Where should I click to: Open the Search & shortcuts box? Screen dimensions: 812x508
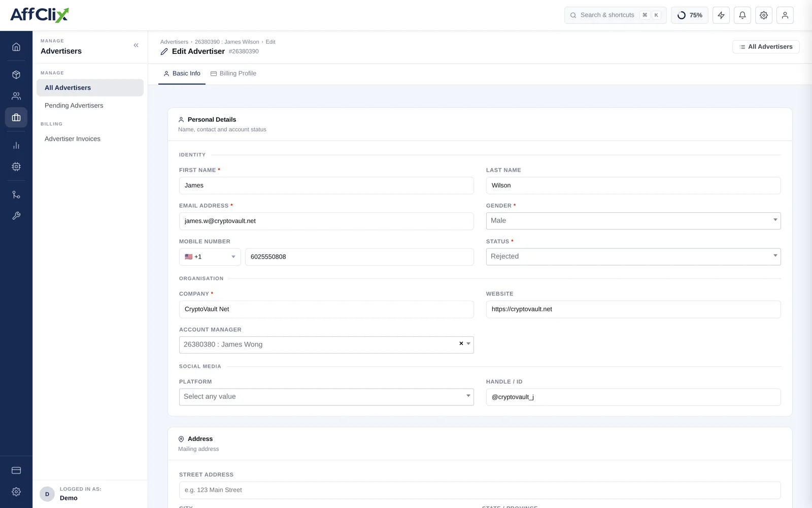[615, 15]
